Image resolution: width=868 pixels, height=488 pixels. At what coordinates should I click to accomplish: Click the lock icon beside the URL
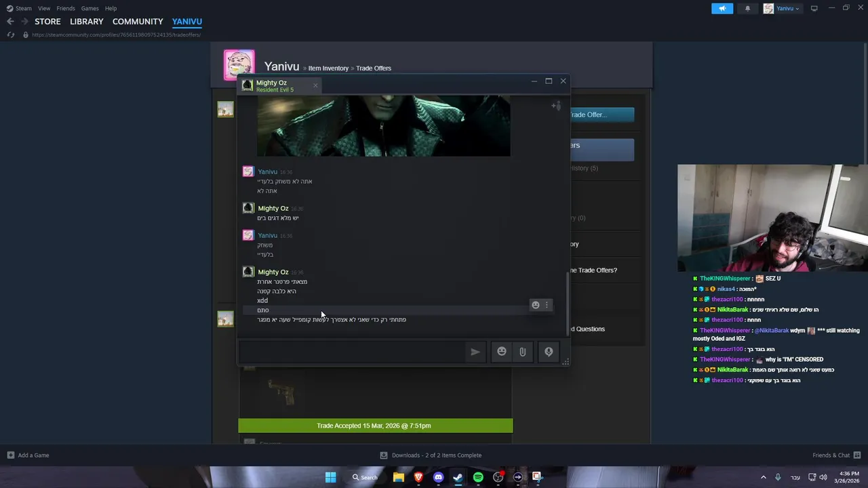click(x=26, y=35)
